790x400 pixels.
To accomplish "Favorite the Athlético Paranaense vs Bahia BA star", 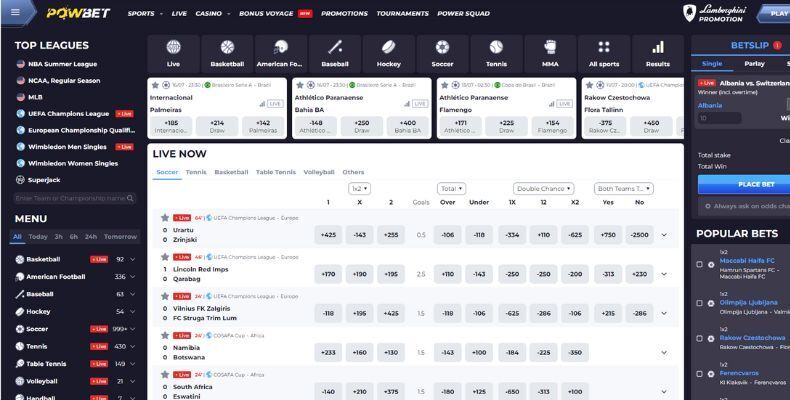I will tap(300, 85).
